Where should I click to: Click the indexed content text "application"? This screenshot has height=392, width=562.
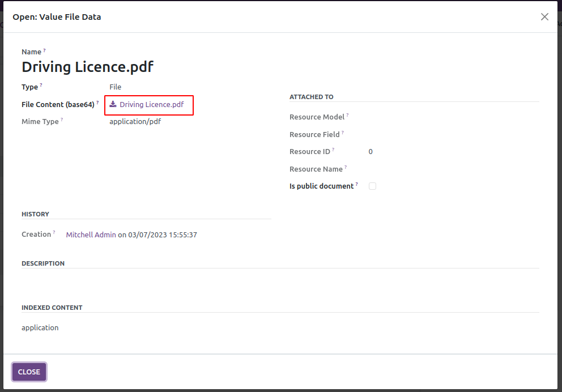coord(40,327)
